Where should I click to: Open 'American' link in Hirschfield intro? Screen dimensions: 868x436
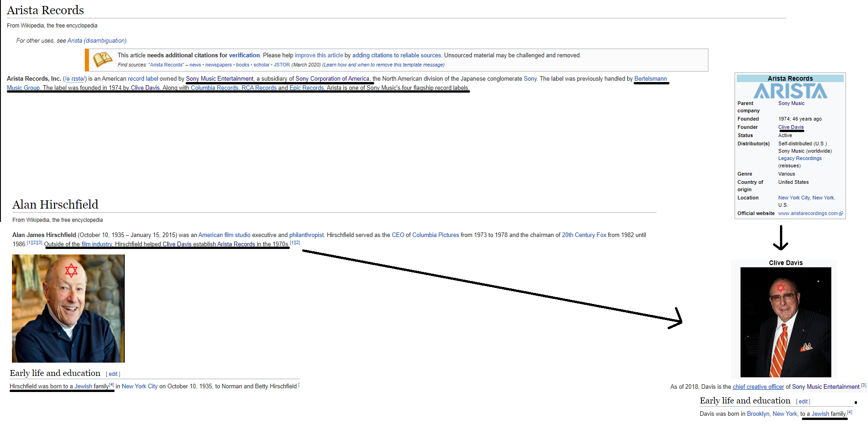pos(210,235)
